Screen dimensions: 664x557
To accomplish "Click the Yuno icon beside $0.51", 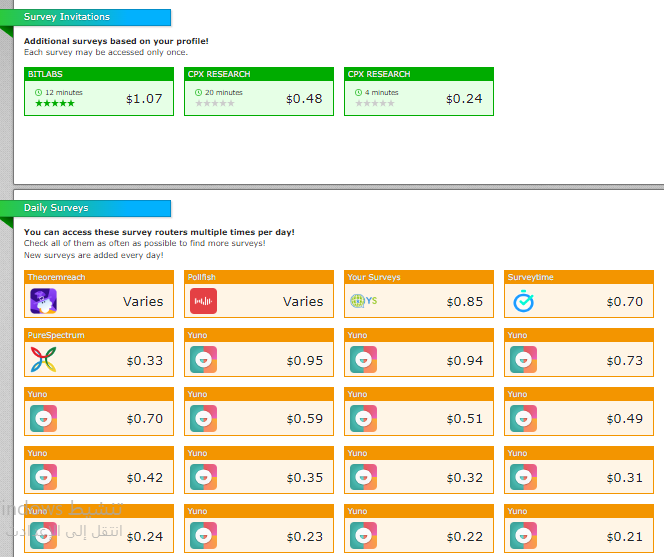I will point(363,418).
